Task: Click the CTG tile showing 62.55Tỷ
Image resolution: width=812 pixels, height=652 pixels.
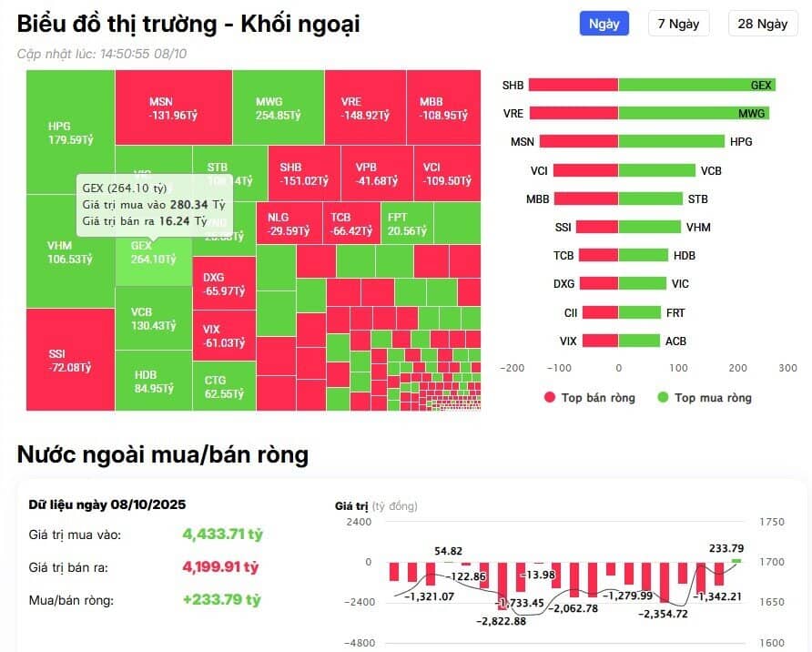Action: (x=224, y=385)
